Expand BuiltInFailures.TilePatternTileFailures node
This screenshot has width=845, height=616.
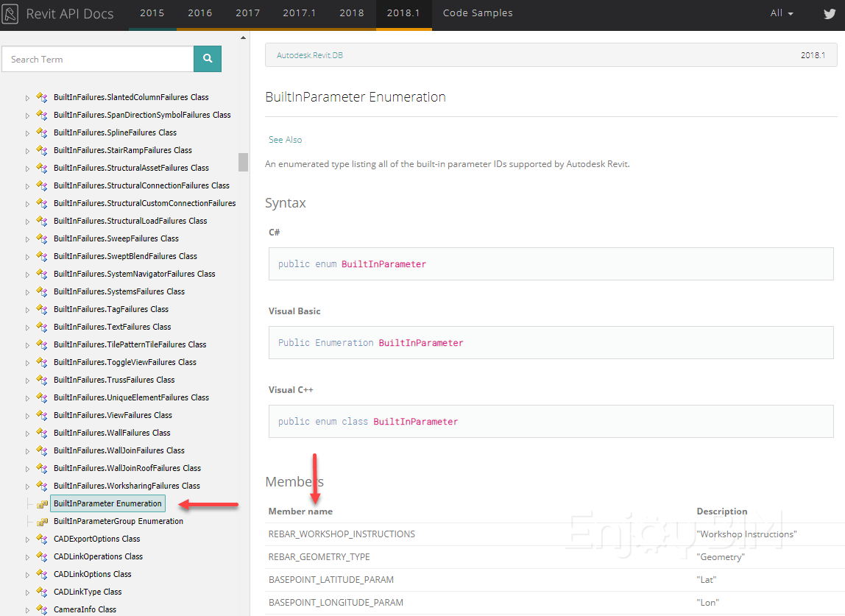tap(27, 345)
